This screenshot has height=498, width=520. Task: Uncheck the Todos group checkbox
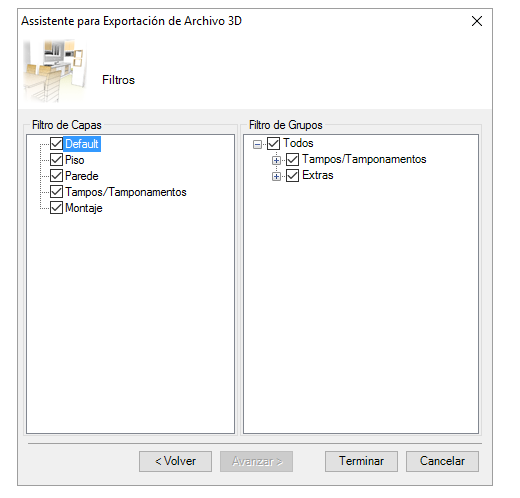pos(273,144)
